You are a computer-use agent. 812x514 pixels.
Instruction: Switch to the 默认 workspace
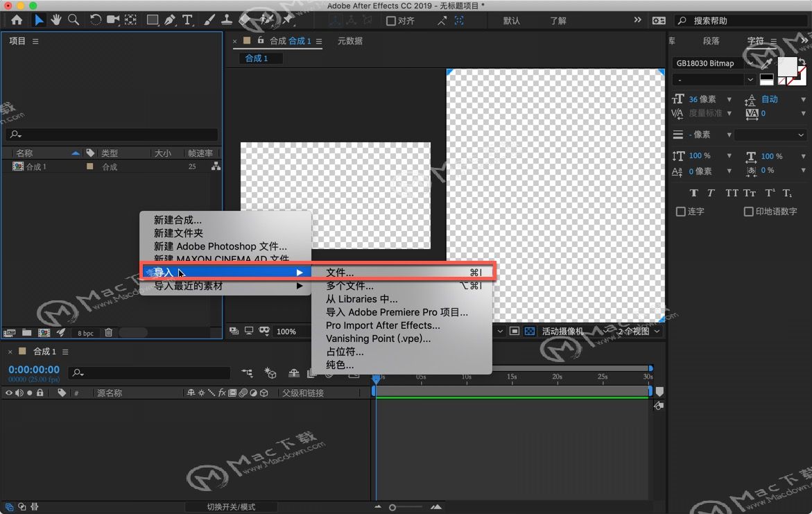(x=512, y=21)
